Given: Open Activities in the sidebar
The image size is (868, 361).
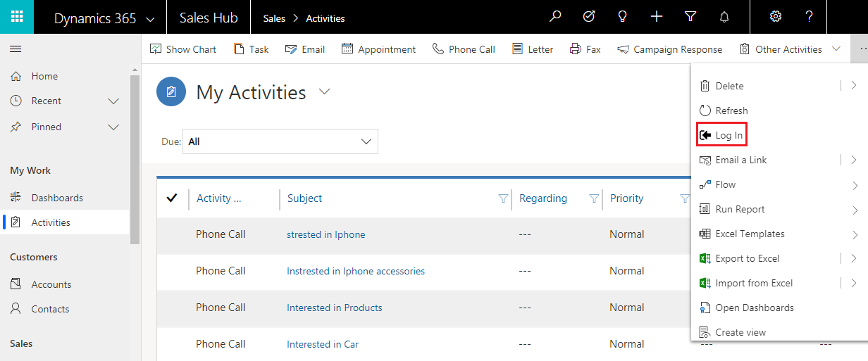Looking at the screenshot, I should 65,222.
